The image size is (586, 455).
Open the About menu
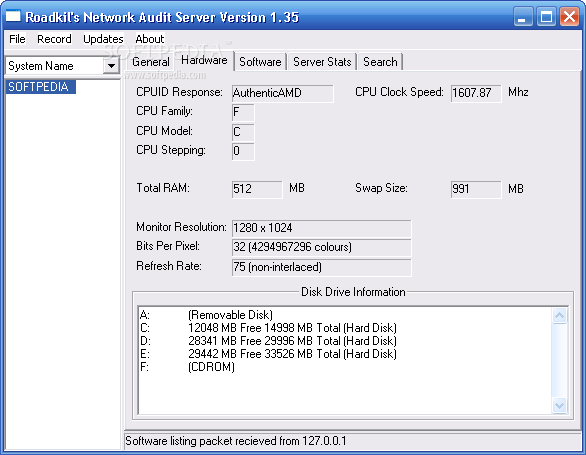149,39
